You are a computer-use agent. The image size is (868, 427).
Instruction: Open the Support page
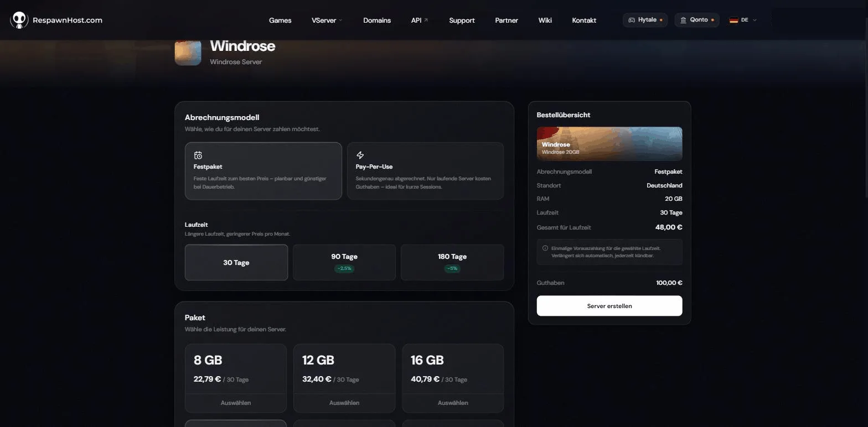[x=462, y=20]
